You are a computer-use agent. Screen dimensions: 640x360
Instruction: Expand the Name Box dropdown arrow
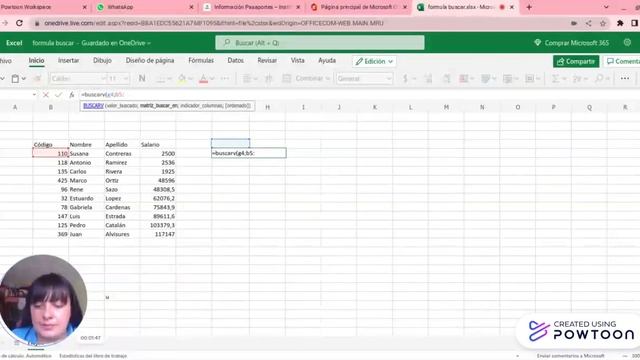pos(34,95)
